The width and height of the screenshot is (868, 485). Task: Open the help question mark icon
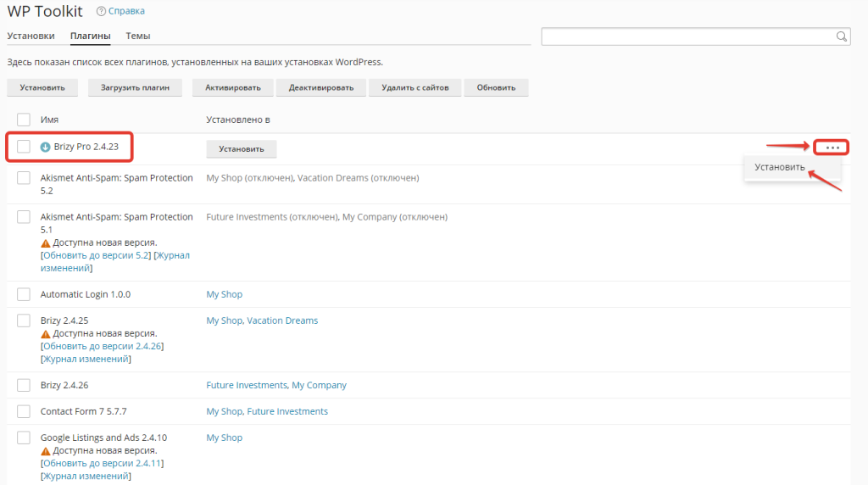coord(101,11)
